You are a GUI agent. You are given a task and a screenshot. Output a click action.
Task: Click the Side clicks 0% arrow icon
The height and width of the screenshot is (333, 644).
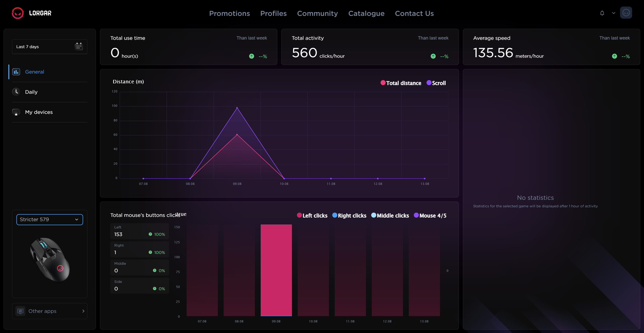coord(154,288)
